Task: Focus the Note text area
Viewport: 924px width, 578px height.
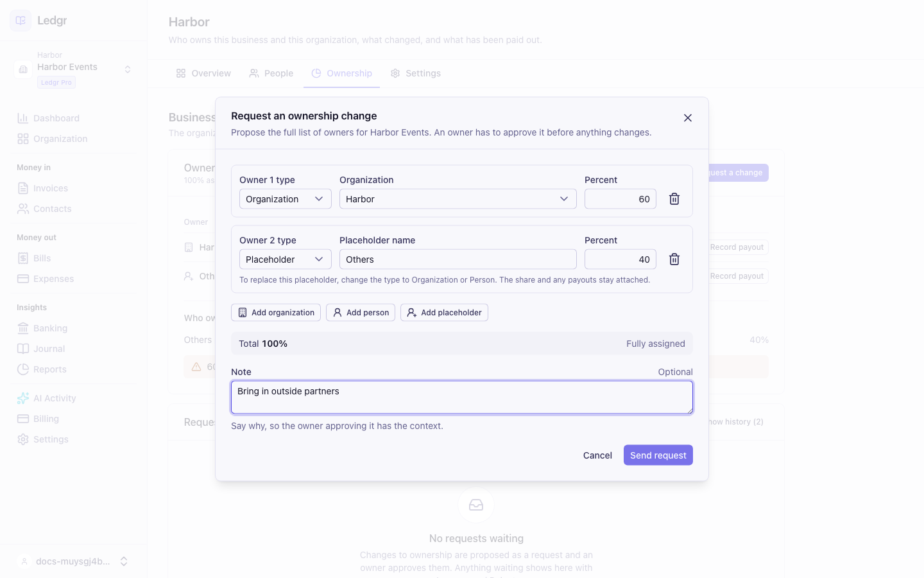Action: (462, 398)
